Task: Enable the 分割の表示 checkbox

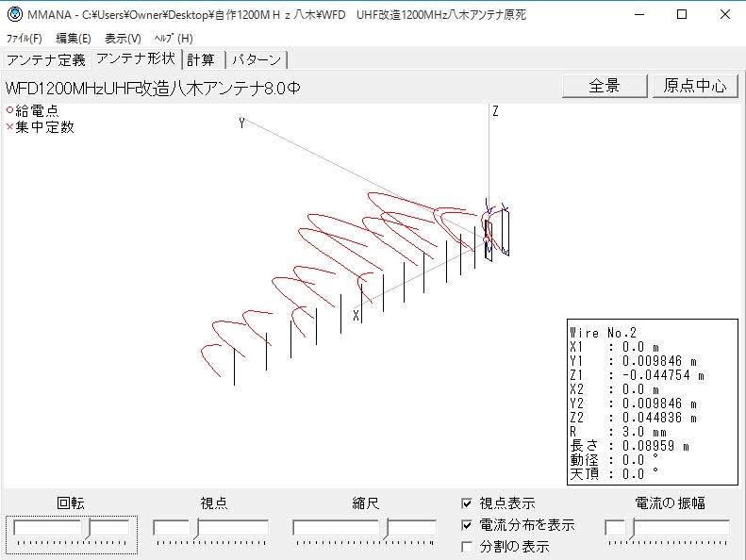Action: point(467,547)
